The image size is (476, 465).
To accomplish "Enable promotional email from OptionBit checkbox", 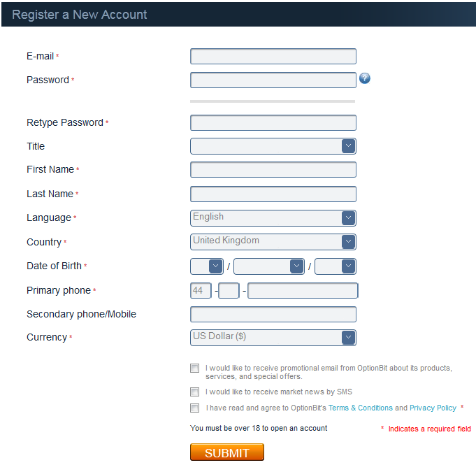I will (194, 368).
